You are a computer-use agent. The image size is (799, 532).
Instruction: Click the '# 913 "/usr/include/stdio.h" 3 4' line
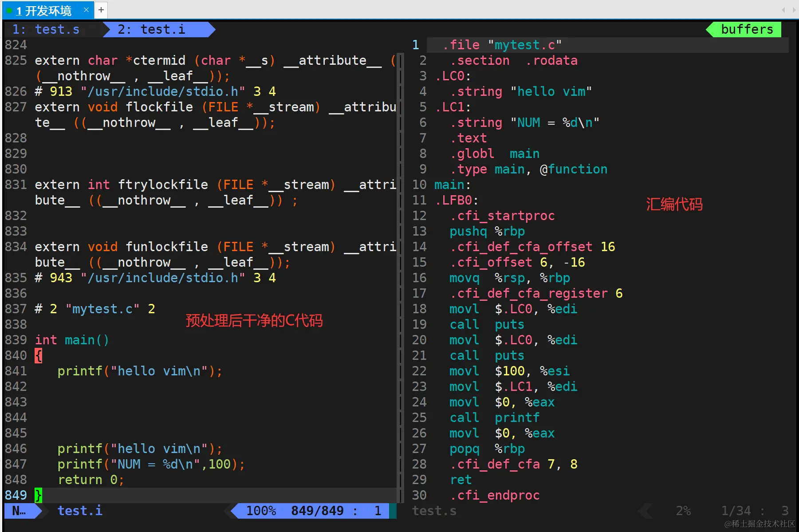coord(155,91)
